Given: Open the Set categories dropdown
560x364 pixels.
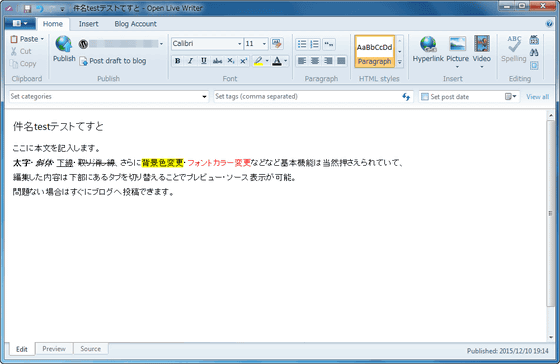Looking at the screenshot, I should tap(204, 96).
